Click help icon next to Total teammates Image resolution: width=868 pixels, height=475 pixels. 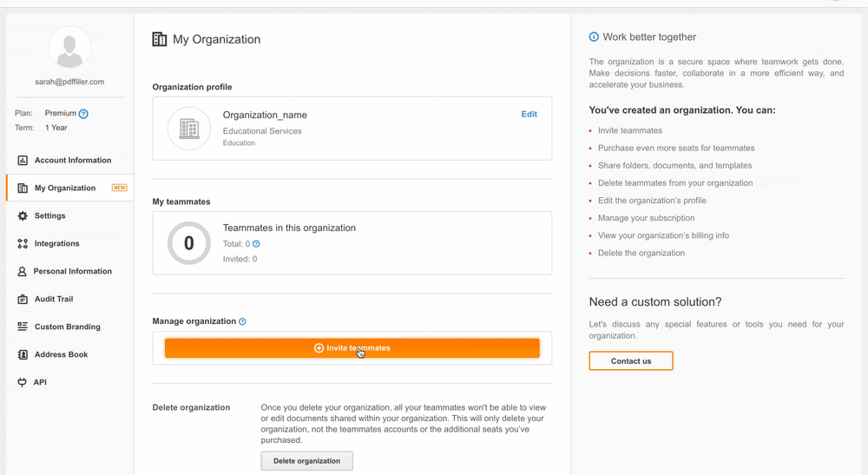(256, 244)
